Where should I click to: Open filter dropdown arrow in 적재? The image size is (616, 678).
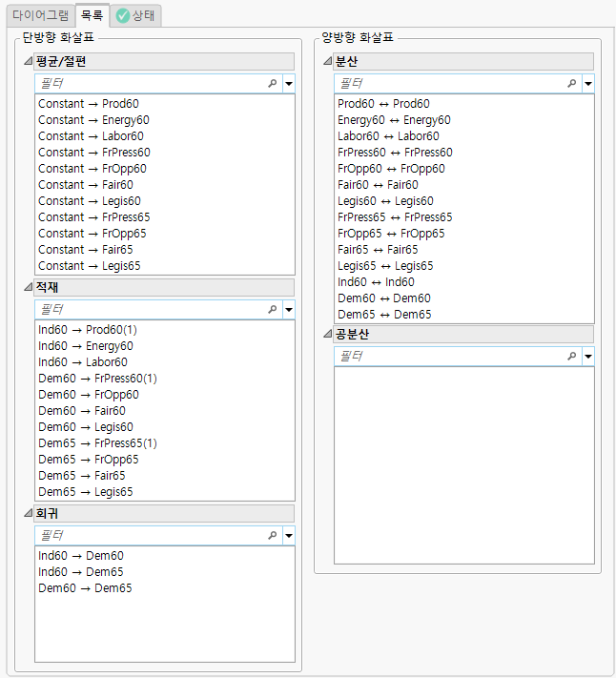click(x=289, y=310)
